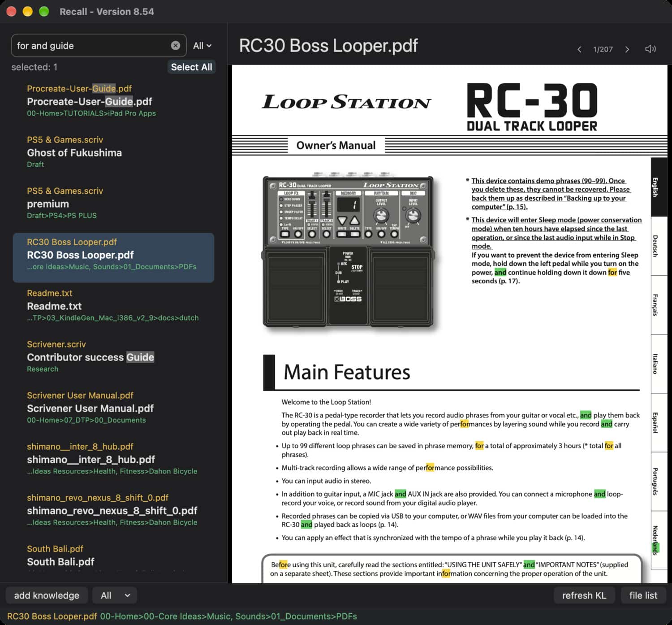
Task: Click the Select All button
Action: pos(191,67)
